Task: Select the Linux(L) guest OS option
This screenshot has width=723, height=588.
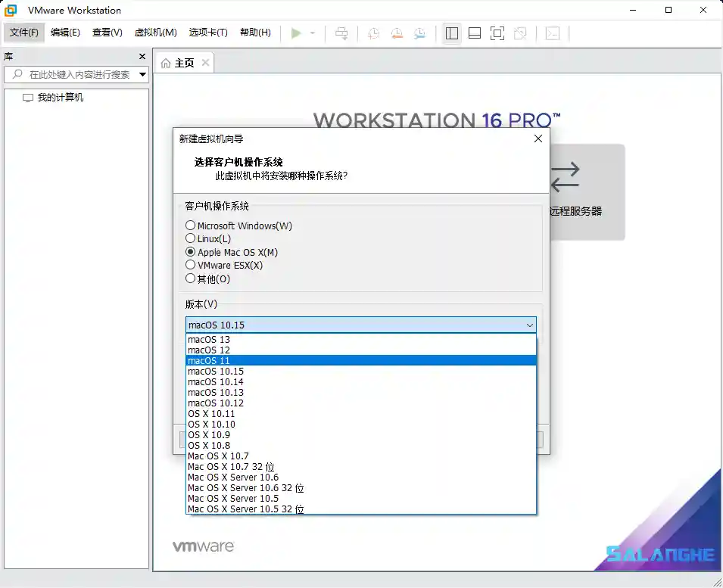Action: pos(189,239)
